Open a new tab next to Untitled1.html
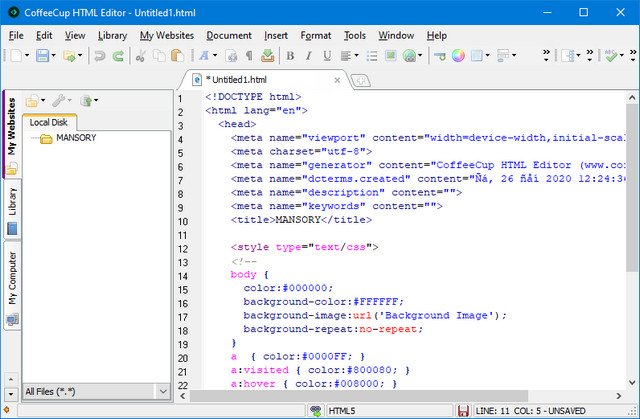Image resolution: width=640 pixels, height=419 pixels. pyautogui.click(x=361, y=79)
